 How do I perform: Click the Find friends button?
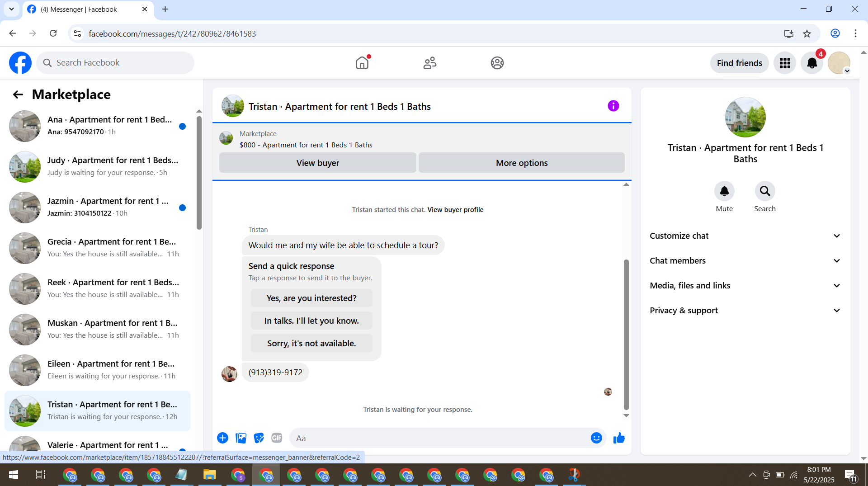[x=740, y=63]
